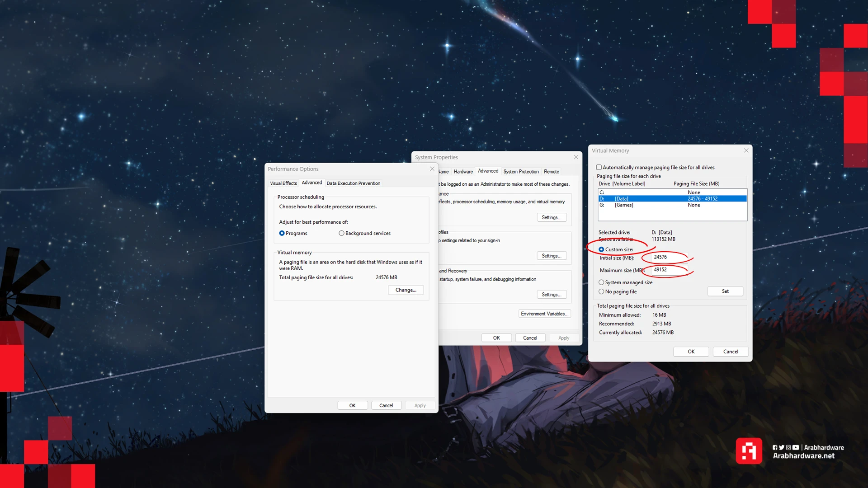Select the Custom size radio option
The width and height of the screenshot is (868, 488).
[x=601, y=249]
